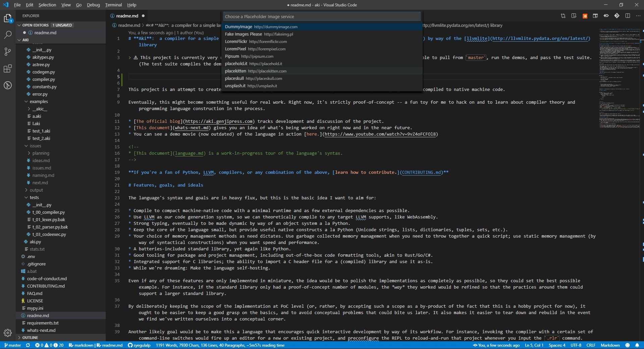Open the GitLens clock icon view
The width and height of the screenshot is (644, 349).
tap(8, 85)
